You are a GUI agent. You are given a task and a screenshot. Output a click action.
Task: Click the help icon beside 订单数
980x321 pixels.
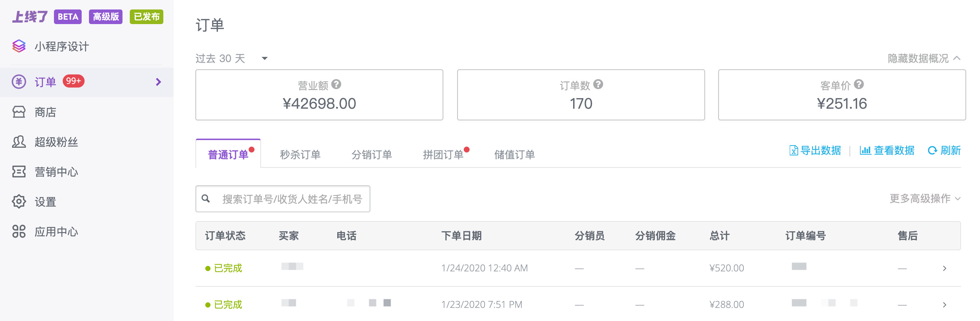click(598, 85)
